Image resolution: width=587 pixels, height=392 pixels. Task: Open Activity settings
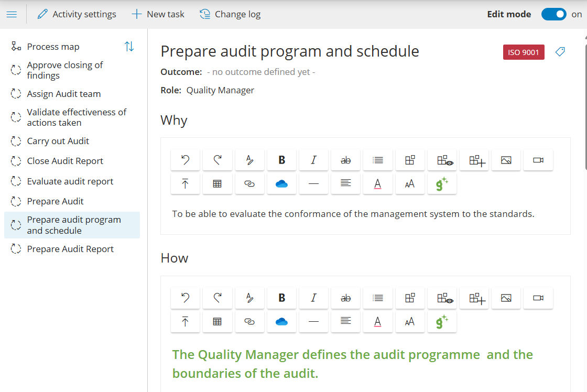[x=77, y=14]
